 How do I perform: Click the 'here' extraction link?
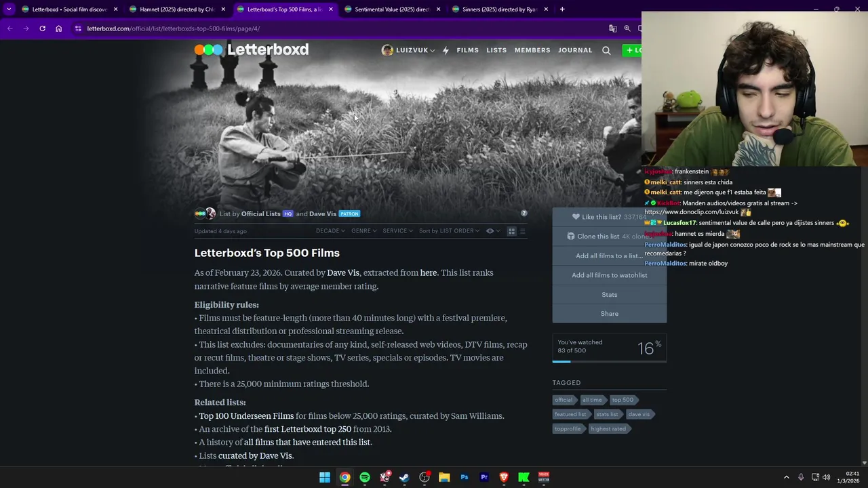click(429, 272)
